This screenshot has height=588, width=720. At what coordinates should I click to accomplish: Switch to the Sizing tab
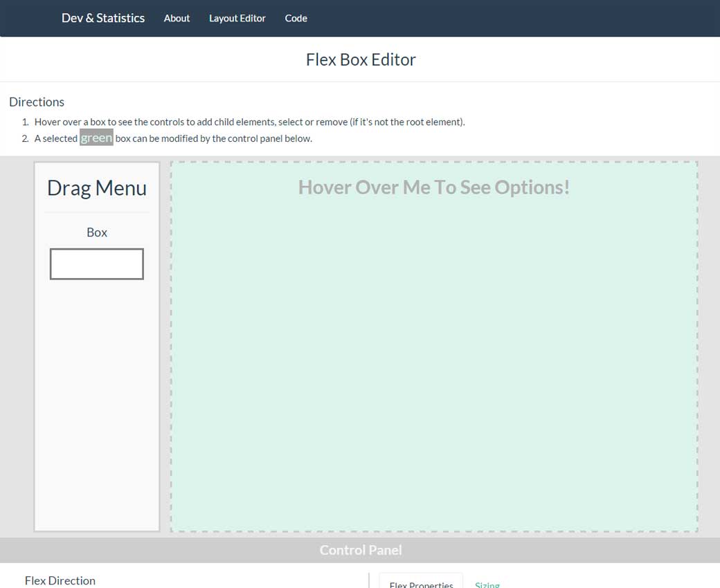click(x=487, y=584)
